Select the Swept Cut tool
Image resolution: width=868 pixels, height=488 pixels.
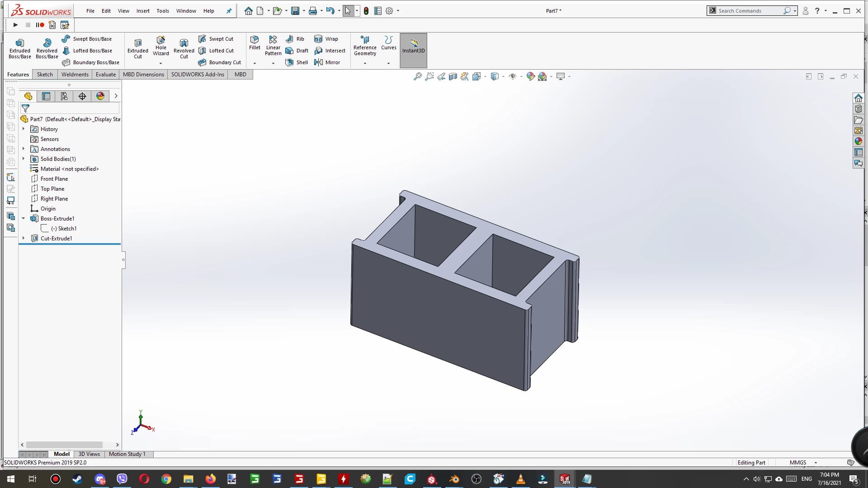pyautogui.click(x=216, y=39)
